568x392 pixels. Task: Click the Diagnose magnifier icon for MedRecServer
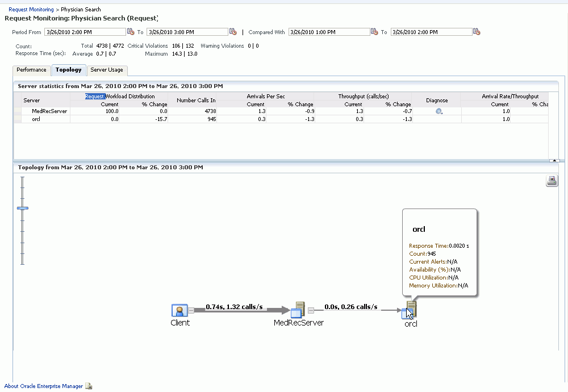(439, 111)
